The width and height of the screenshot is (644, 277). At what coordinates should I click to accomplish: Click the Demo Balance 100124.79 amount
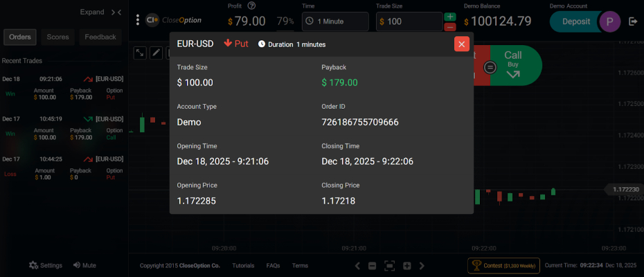coord(498,21)
